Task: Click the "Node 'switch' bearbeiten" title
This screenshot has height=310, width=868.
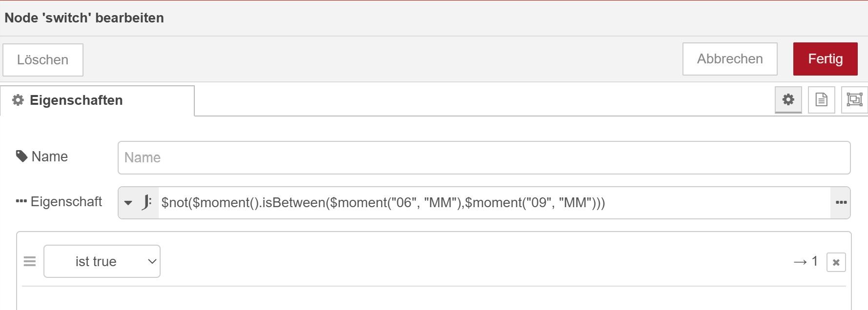Action: [x=84, y=18]
